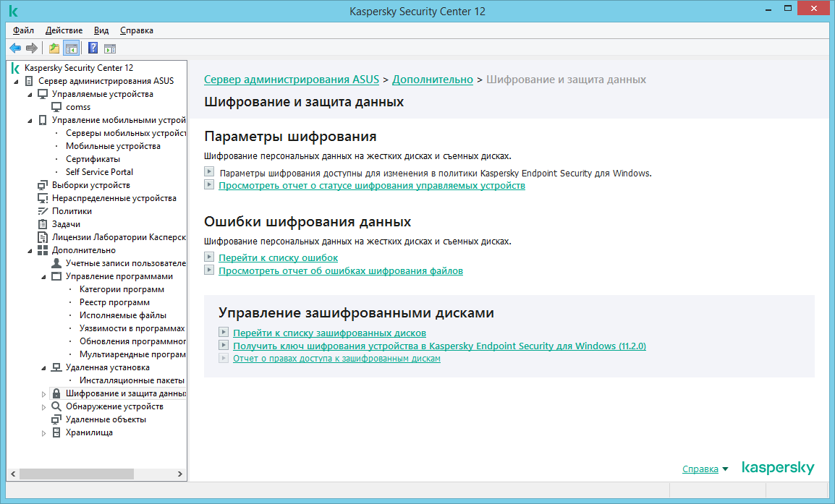Click the clipboard icon beside Задачи
This screenshot has width=835, height=504.
point(43,224)
